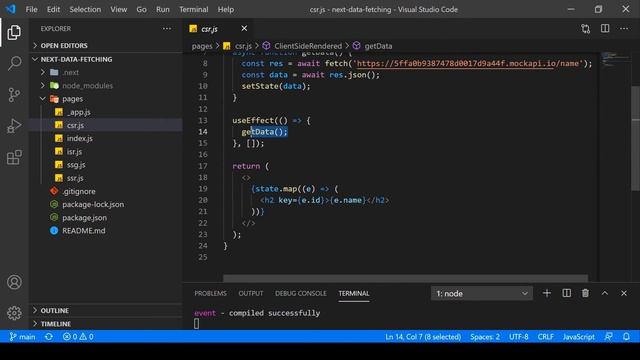The height and width of the screenshot is (360, 640).
Task: Open ssr.js in the file tree
Action: point(106,178)
